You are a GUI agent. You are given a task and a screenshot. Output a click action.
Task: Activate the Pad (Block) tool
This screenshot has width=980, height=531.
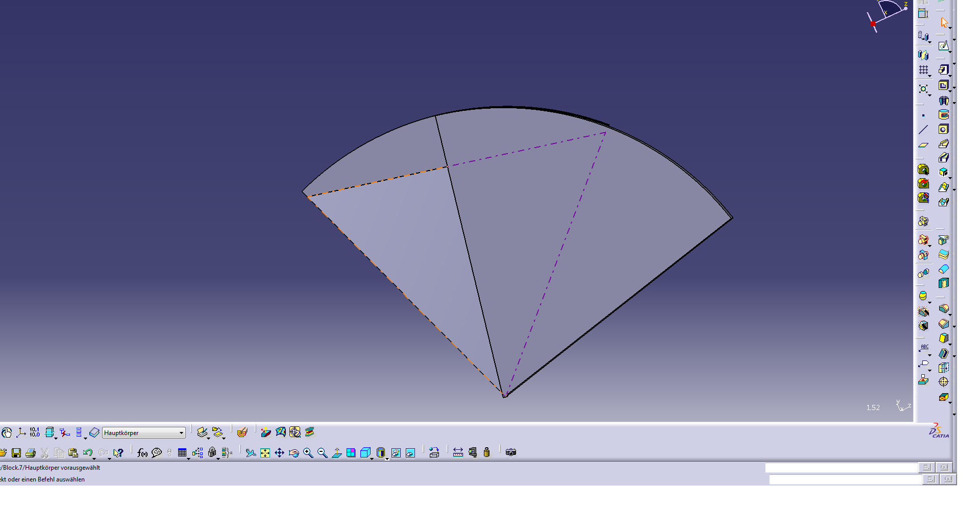pyautogui.click(x=943, y=69)
